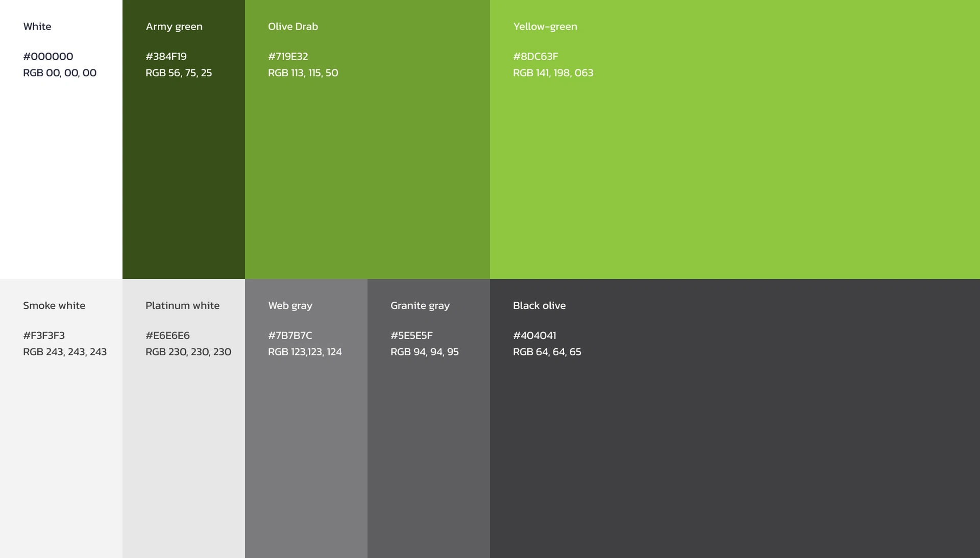Screen dimensions: 980x558
Task: Click the #7B7B7C hex code
Action: (x=290, y=335)
